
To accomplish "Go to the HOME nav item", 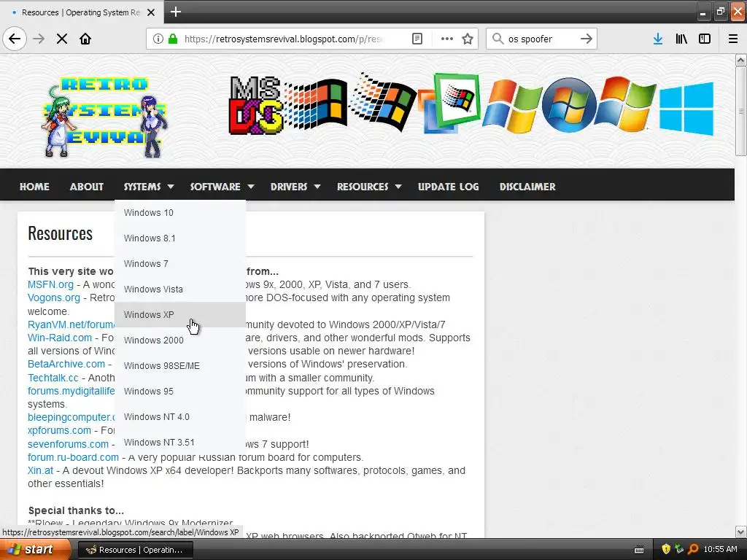I will point(34,187).
